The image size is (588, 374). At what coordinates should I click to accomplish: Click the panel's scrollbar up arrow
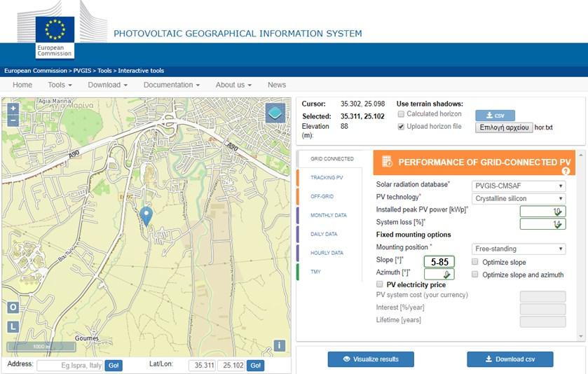(x=581, y=155)
